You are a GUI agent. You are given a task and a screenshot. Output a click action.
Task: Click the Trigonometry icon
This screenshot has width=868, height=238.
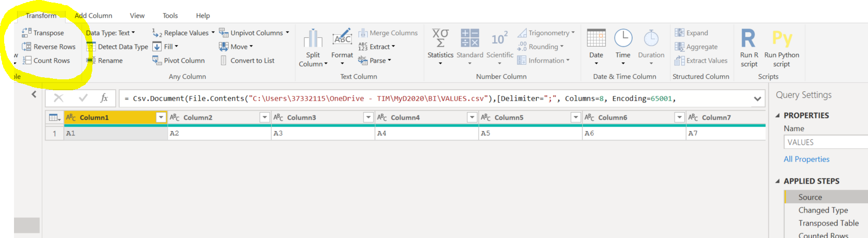[522, 33]
